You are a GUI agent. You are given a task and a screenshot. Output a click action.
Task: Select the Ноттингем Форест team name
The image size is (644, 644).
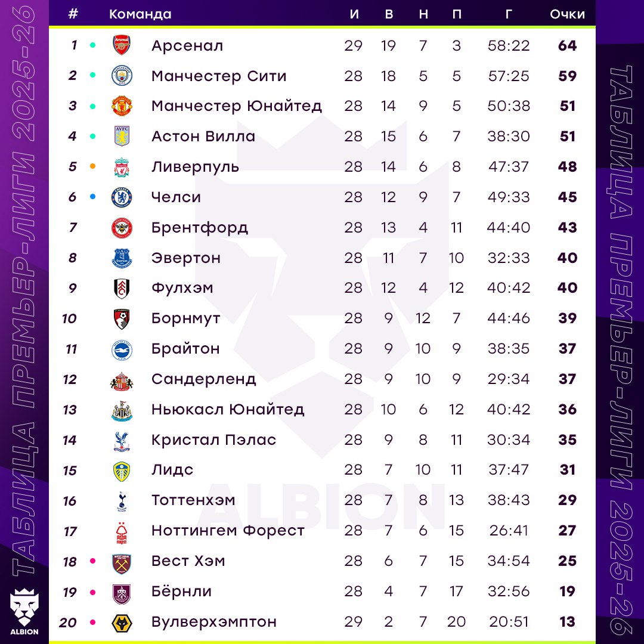228,531
